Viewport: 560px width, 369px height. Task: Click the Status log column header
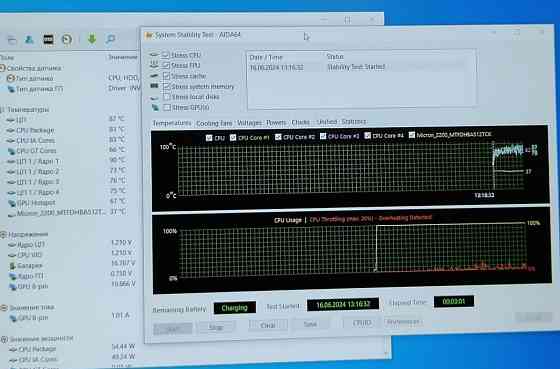[x=335, y=56]
